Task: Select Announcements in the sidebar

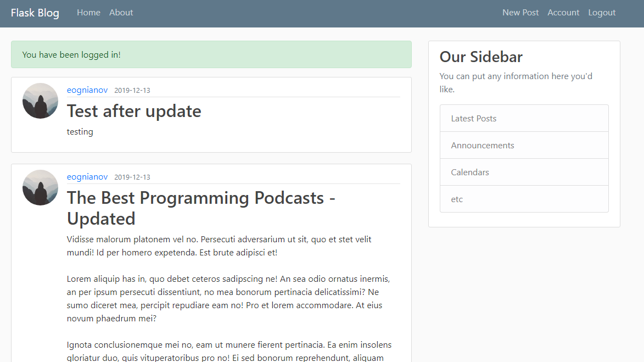Action: [524, 146]
